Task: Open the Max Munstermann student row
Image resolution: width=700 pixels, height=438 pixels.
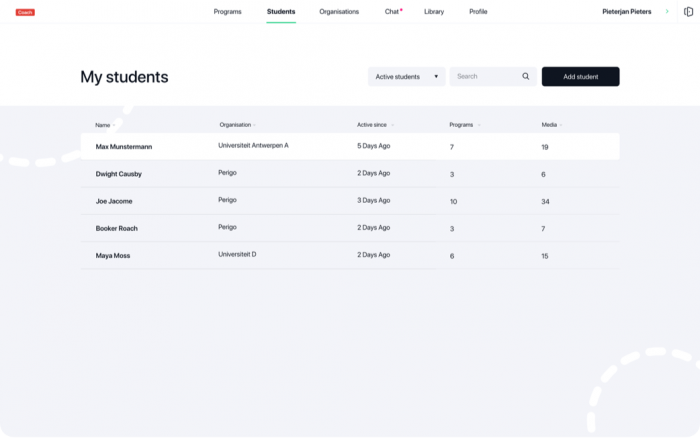Action: pyautogui.click(x=350, y=146)
